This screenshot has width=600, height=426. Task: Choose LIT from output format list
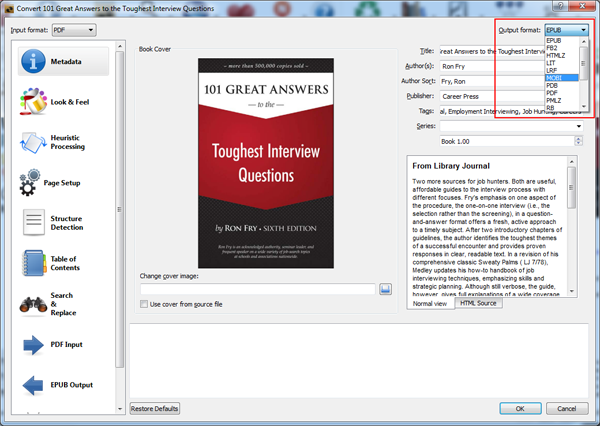(x=562, y=63)
